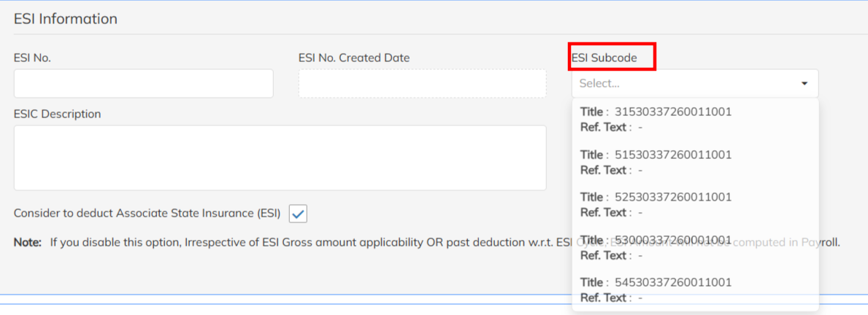Click 'Ref. Text' under title 54530337260011001

(604, 297)
